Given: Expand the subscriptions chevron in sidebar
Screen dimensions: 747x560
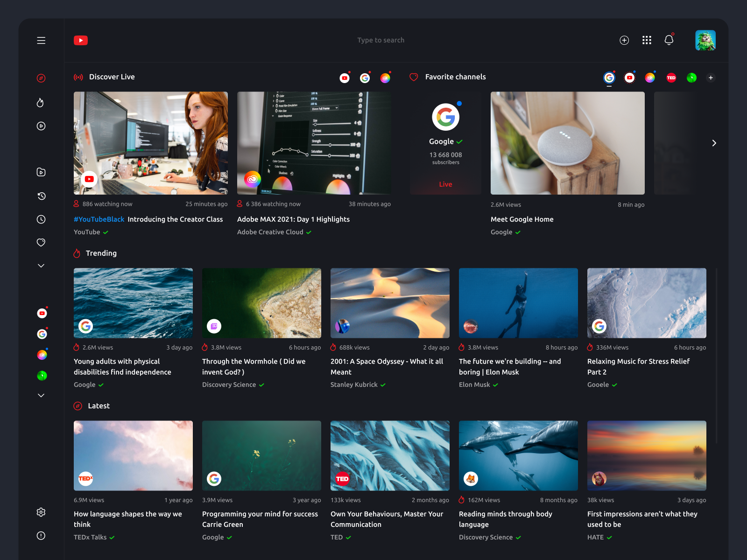Looking at the screenshot, I should [41, 395].
